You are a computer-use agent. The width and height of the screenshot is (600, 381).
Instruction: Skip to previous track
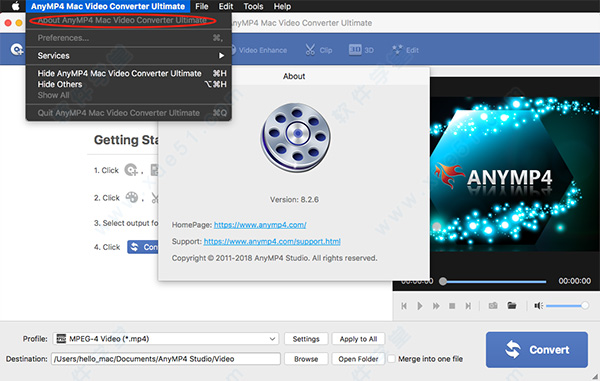(404, 306)
